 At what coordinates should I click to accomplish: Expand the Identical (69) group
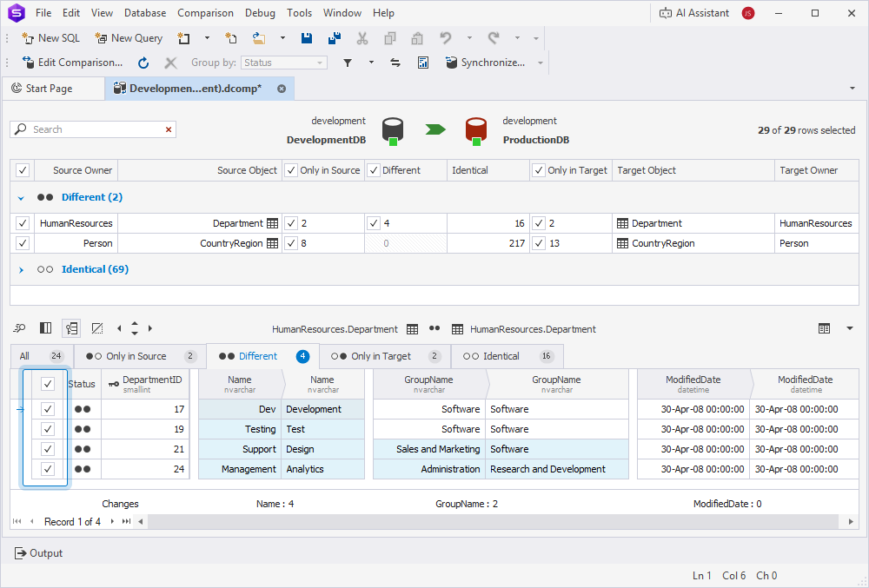coord(20,269)
